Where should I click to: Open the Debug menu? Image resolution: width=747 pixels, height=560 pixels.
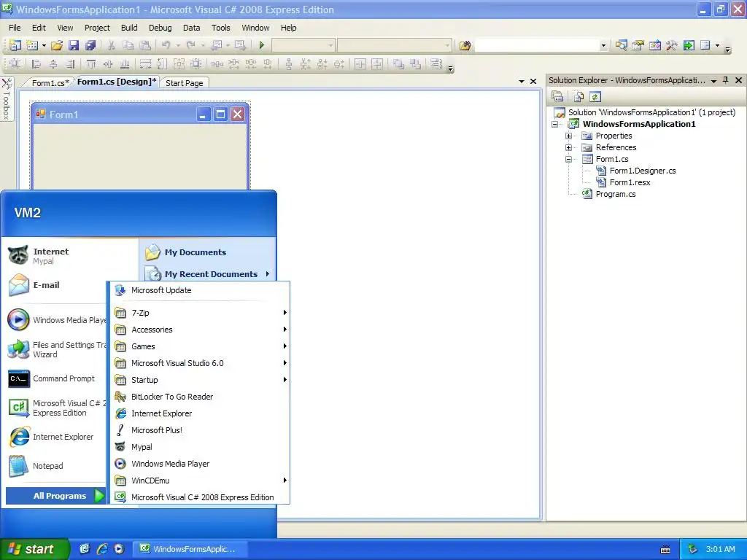(160, 28)
